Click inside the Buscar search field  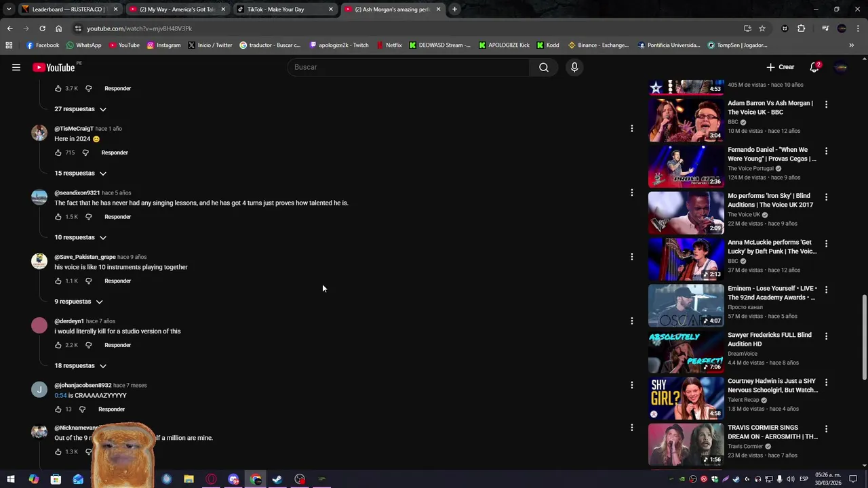[409, 67]
